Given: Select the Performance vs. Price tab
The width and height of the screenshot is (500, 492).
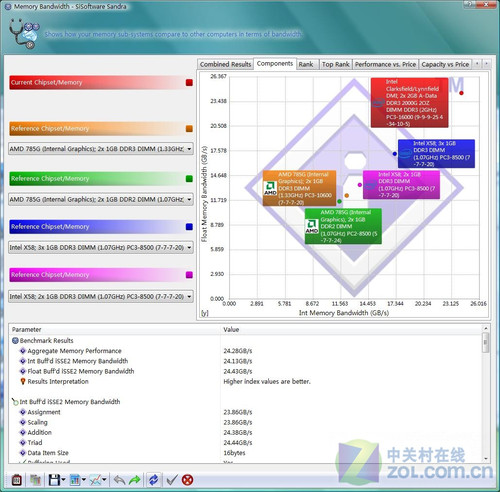Looking at the screenshot, I should 385,64.
